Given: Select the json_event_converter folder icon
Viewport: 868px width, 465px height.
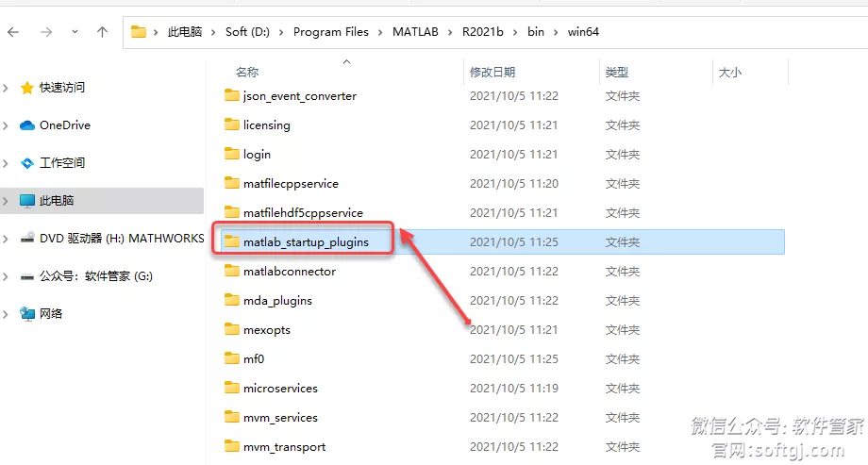Looking at the screenshot, I should [x=232, y=96].
